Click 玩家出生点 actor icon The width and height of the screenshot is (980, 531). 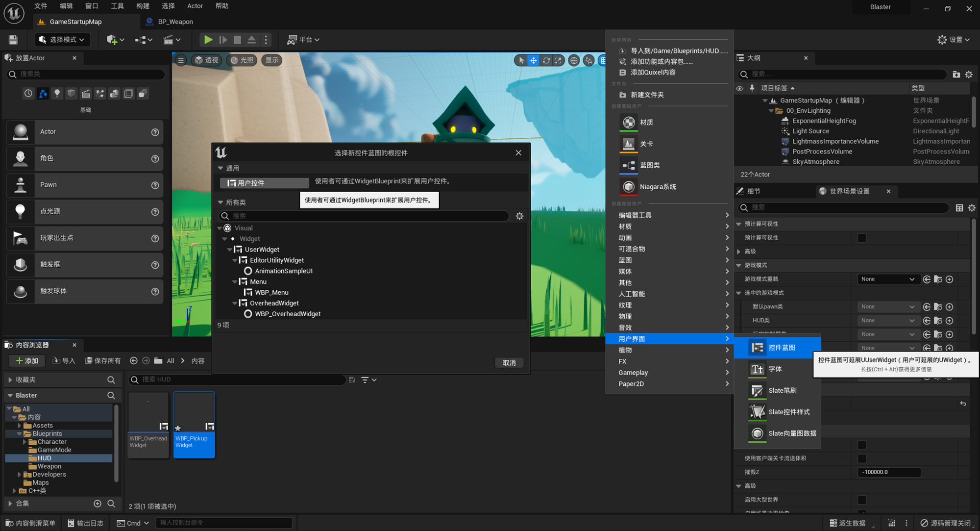(20, 238)
